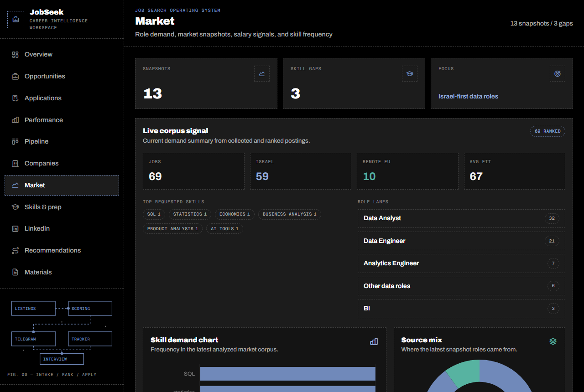Open the Applications page
This screenshot has width=584, height=392.
tap(62, 98)
